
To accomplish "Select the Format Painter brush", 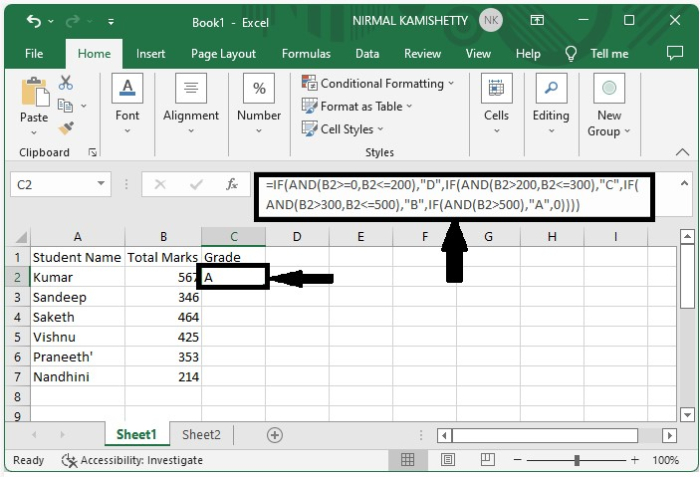I will pyautogui.click(x=66, y=128).
